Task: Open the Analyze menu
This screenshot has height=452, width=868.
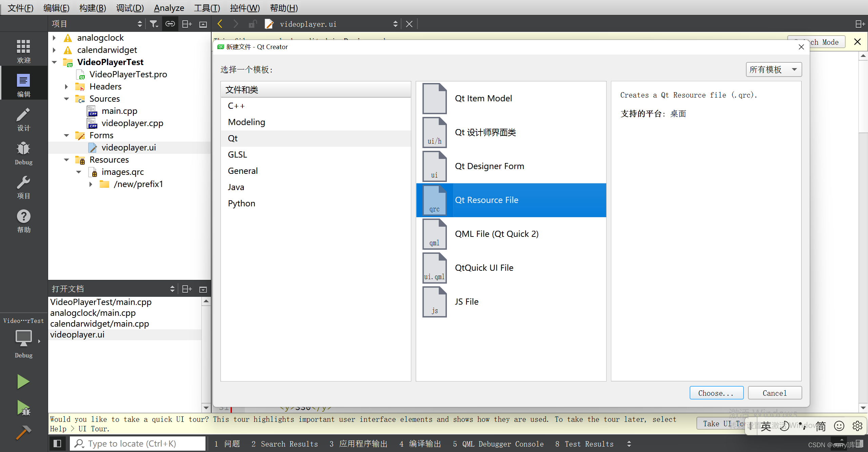Action: point(169,8)
